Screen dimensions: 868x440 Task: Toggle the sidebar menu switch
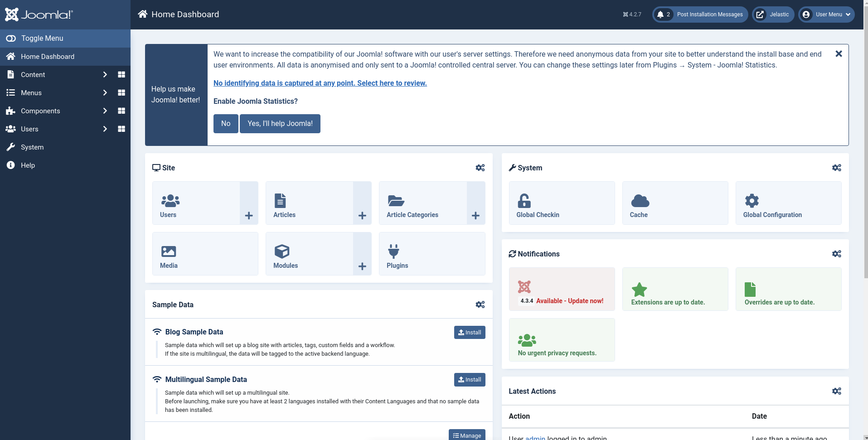[x=11, y=39]
